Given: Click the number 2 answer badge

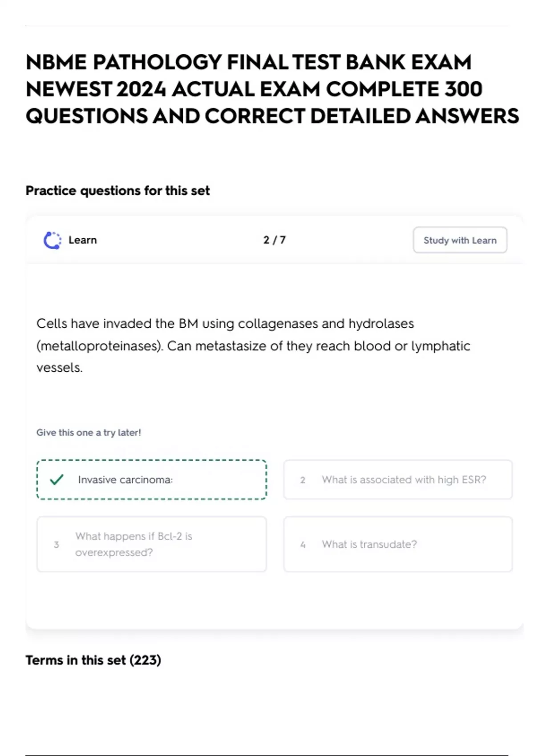Looking at the screenshot, I should coord(303,480).
